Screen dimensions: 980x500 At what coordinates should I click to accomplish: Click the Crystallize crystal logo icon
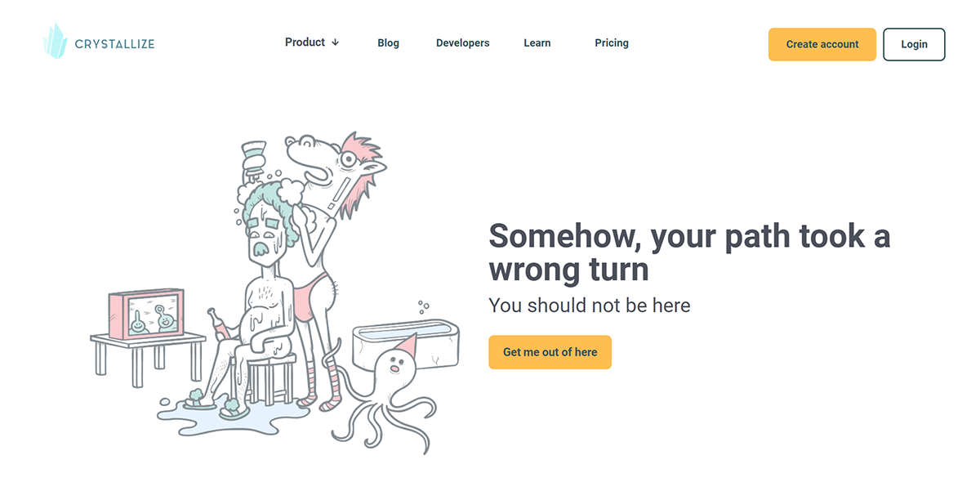[54, 41]
